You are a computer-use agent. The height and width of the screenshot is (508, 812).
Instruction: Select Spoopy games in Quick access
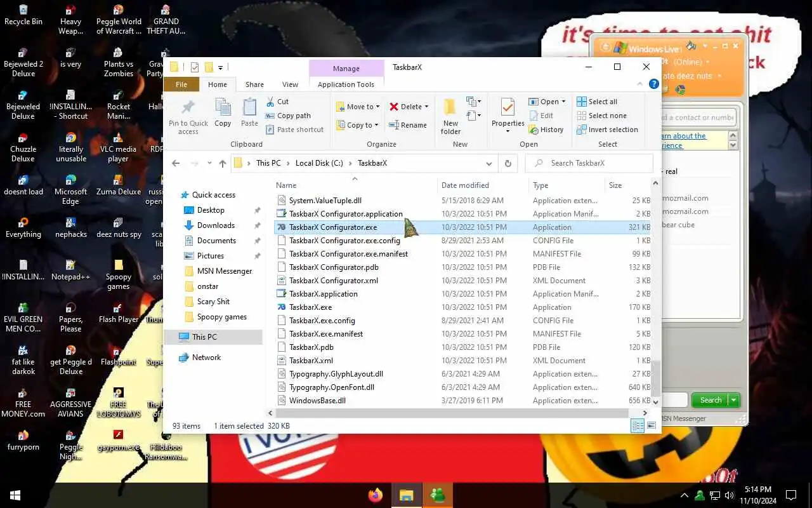(x=222, y=317)
